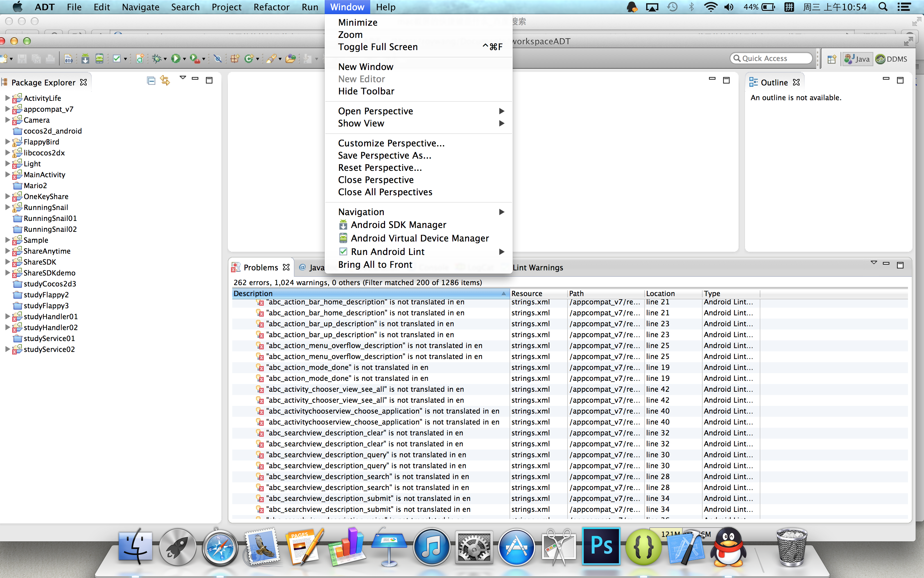924x578 pixels.
Task: Switch to the Problems tab
Action: [261, 267]
